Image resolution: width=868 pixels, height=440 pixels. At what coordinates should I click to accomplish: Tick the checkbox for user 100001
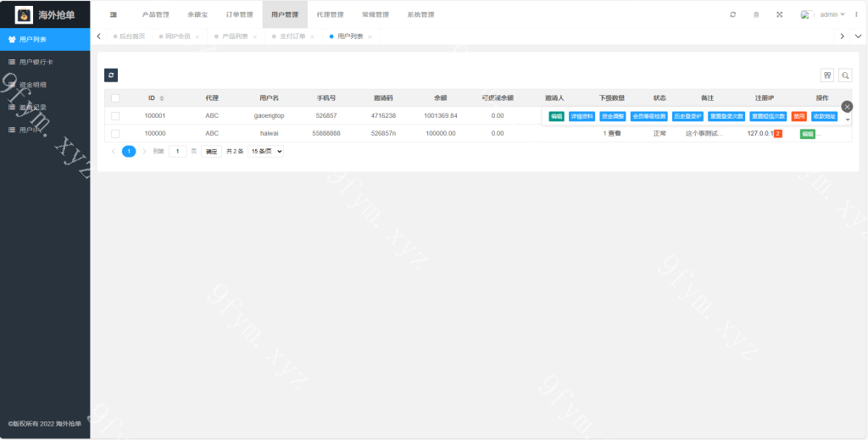click(115, 115)
